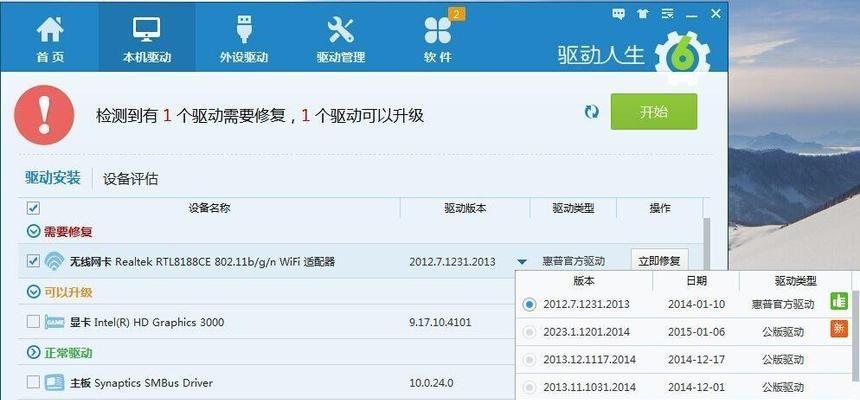Click the Synaptics SMBus Driver name
This screenshot has height=400, width=860.
tap(141, 382)
